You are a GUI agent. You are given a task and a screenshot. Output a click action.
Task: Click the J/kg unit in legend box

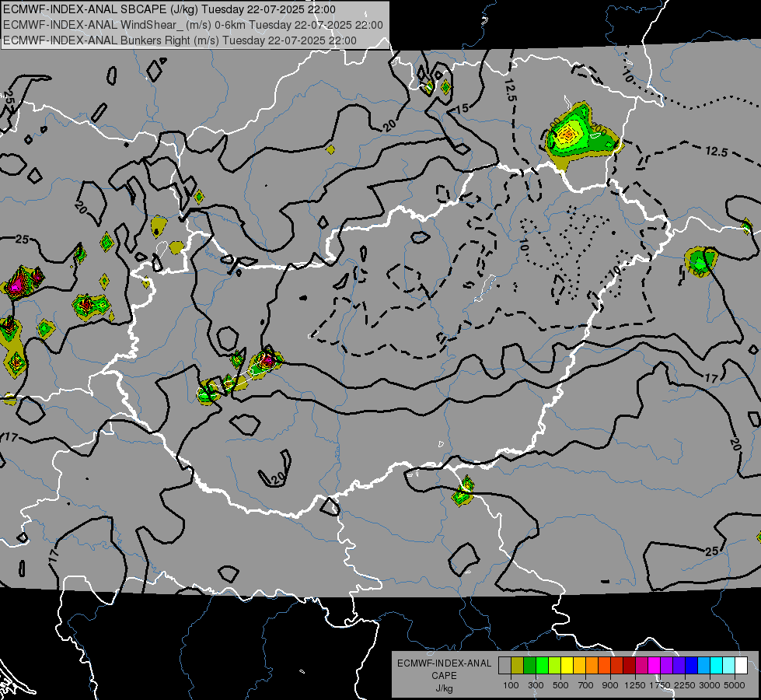pos(444,688)
